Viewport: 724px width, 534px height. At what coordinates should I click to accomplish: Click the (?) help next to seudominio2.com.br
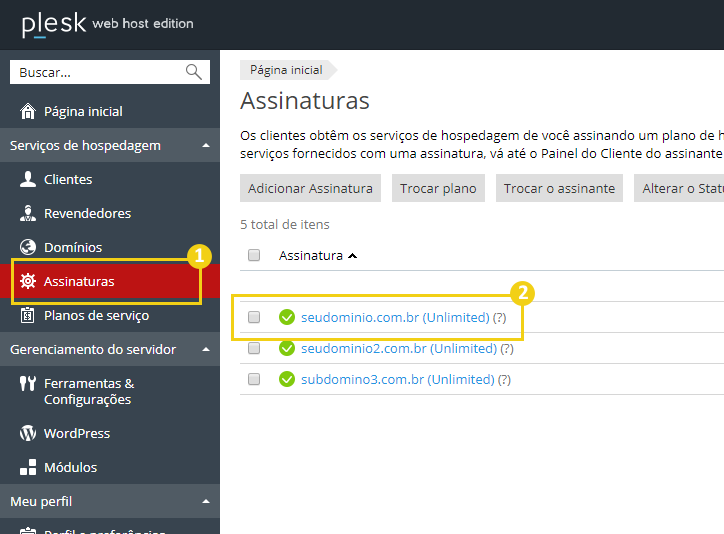507,348
